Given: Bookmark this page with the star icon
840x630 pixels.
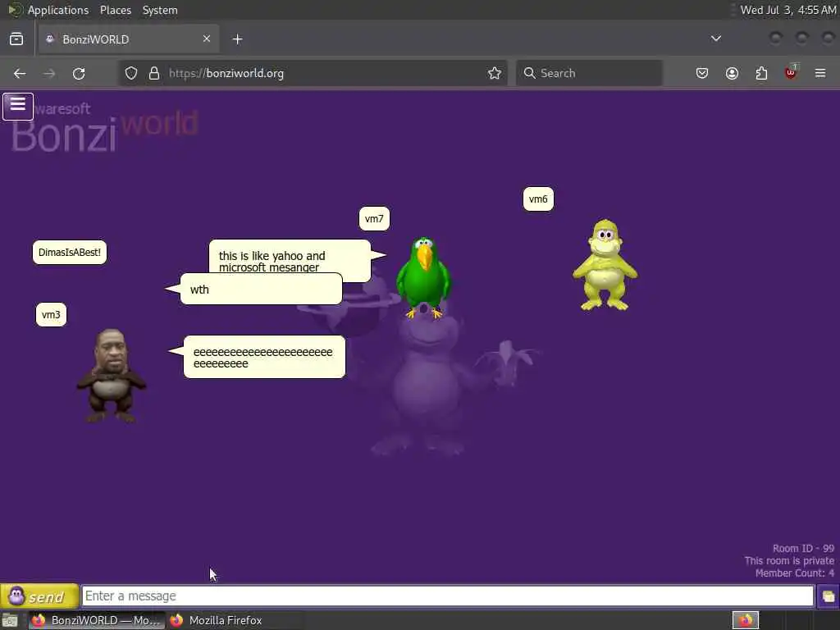Looking at the screenshot, I should click(495, 73).
